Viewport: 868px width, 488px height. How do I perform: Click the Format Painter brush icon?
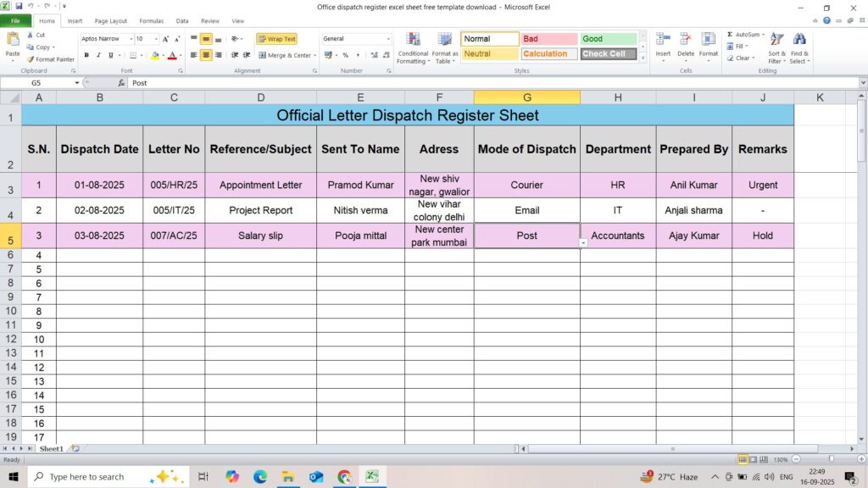pyautogui.click(x=31, y=59)
